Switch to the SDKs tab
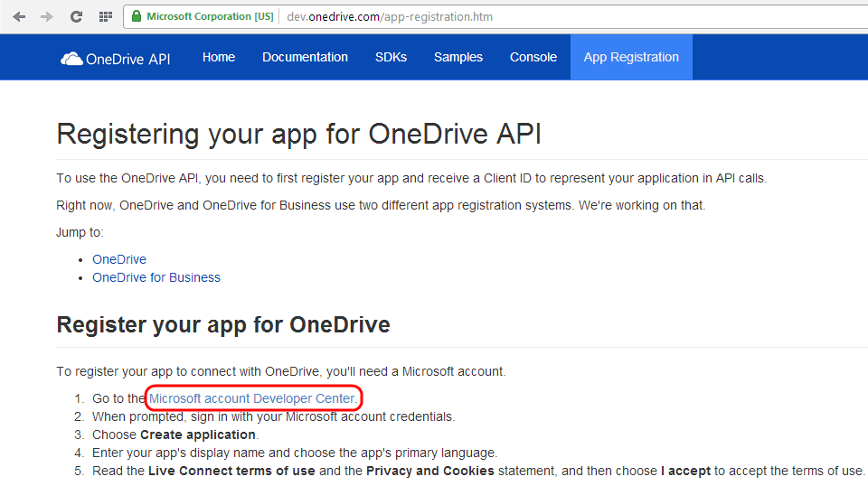The width and height of the screenshot is (868, 486). [x=391, y=57]
